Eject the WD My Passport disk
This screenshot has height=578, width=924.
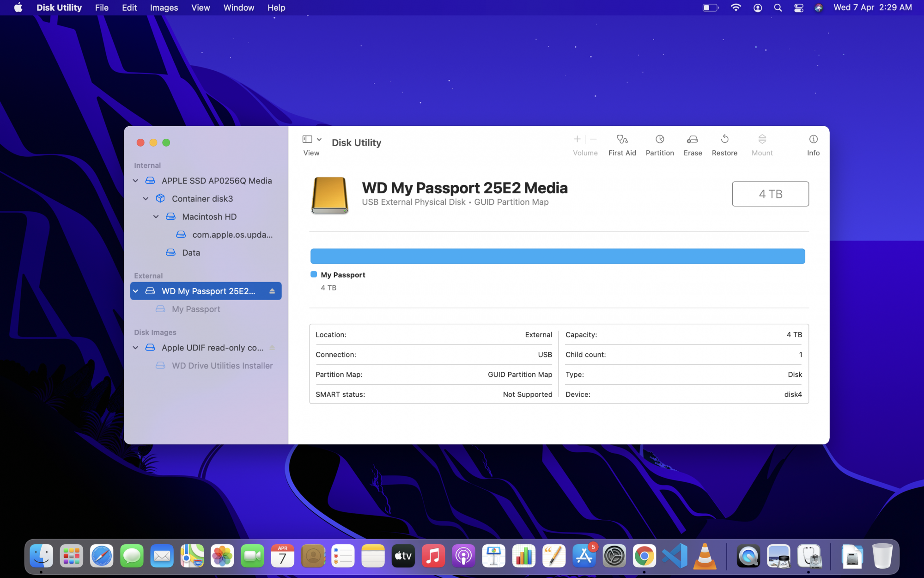point(272,291)
